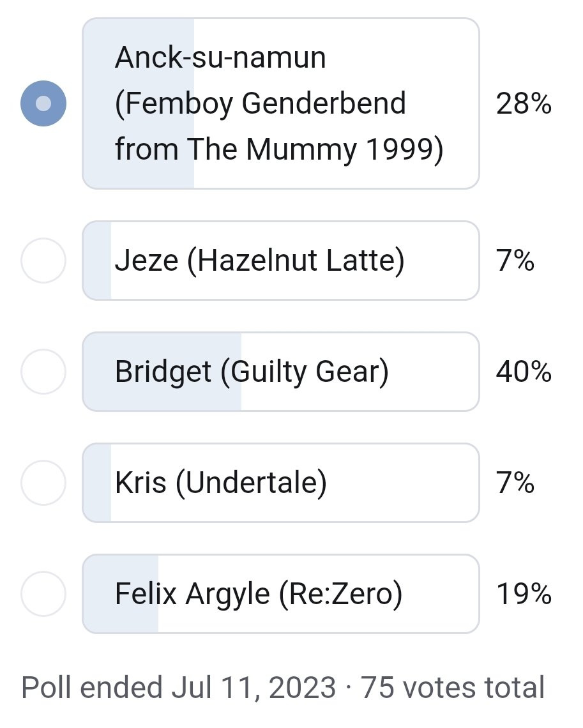Click 'from The Mummy 1999)' text line
The image size is (583, 728).
[x=279, y=149]
